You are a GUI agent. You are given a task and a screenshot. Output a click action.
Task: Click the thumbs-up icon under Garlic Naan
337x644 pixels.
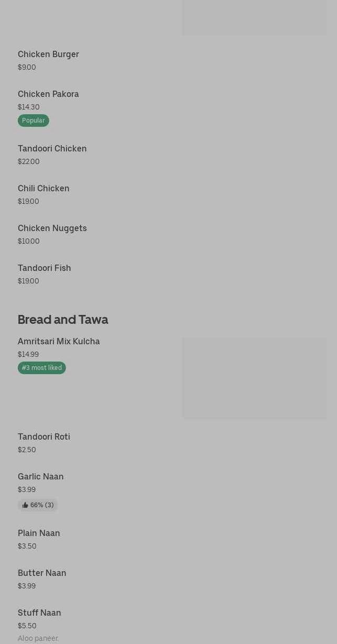point(25,505)
